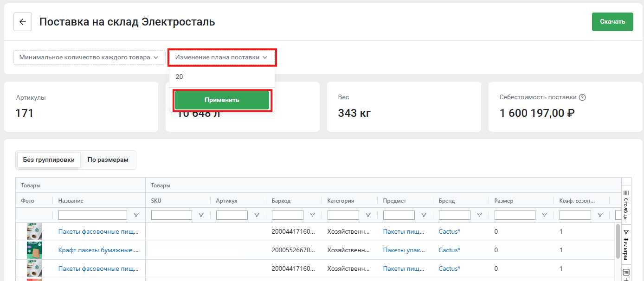The image size is (644, 281).
Task: Sort by the Коэф. сезон... column header
Action: [577, 201]
